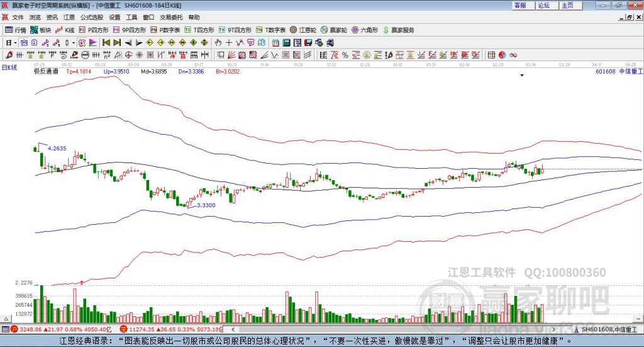Click the up-arrow expander at volume panel
Image resolution: width=644 pixels, height=347 pixels.
(6, 318)
